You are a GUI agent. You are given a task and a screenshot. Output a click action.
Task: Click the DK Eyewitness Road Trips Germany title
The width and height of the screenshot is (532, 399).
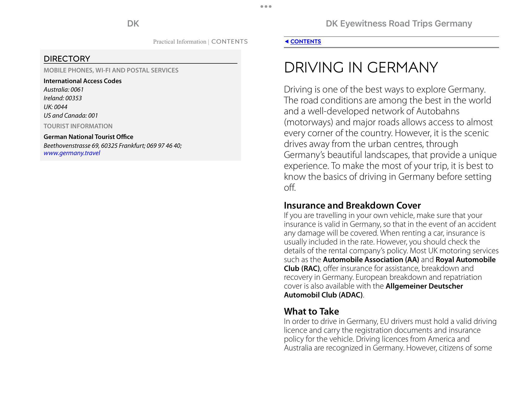[x=399, y=24]
